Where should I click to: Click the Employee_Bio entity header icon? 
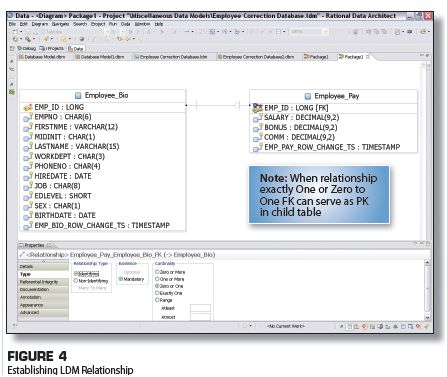(78, 96)
